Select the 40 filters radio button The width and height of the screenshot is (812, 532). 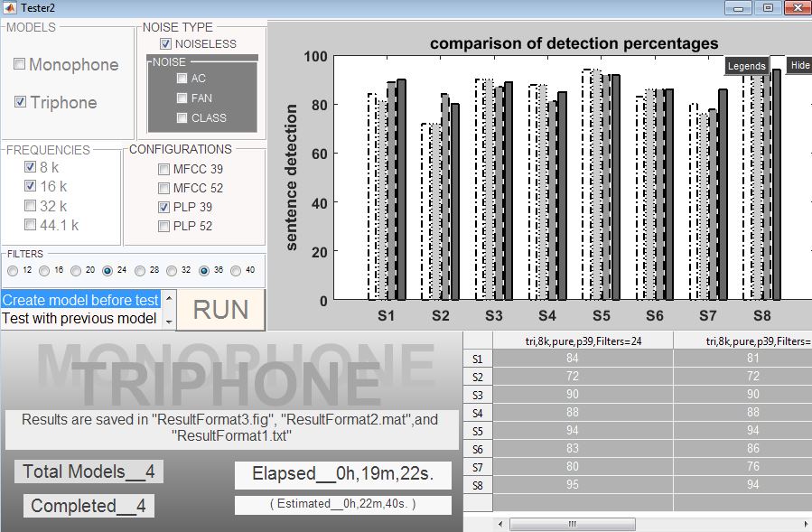(237, 271)
